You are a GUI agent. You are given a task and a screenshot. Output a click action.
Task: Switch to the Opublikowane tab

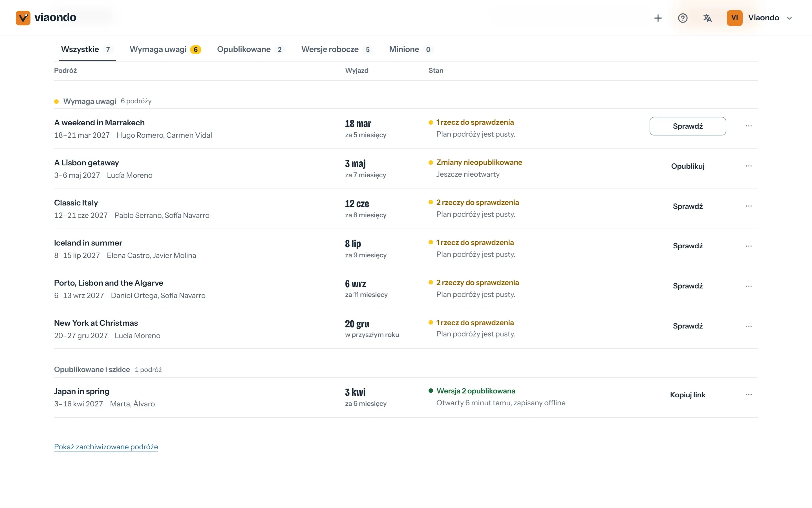(250, 49)
